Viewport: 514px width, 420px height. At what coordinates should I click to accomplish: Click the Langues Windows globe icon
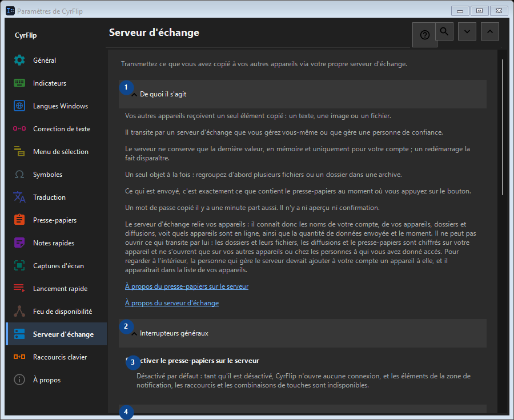[x=19, y=106]
